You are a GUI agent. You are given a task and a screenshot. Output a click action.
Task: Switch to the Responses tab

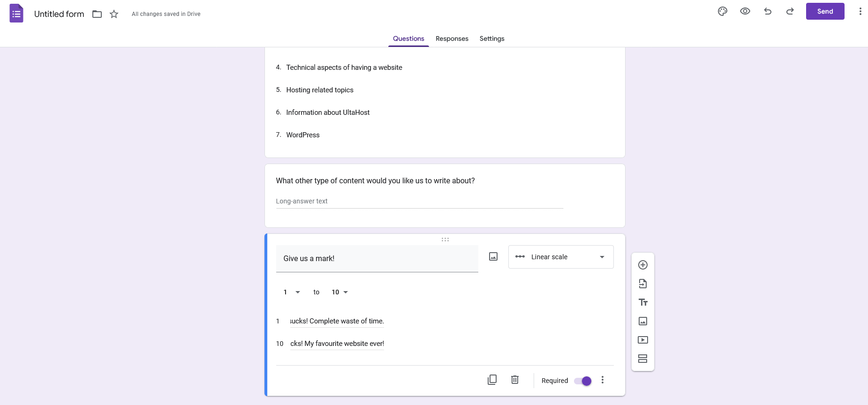pos(452,38)
